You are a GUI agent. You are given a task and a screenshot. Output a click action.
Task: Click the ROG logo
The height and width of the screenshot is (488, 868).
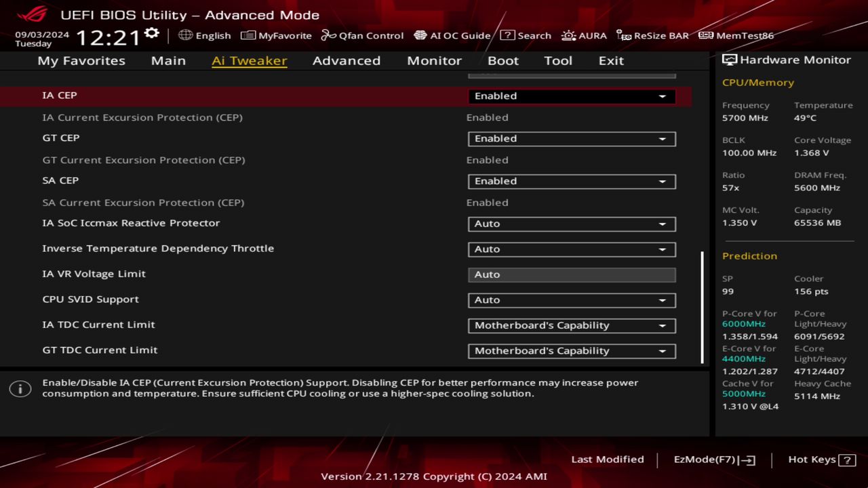(33, 14)
